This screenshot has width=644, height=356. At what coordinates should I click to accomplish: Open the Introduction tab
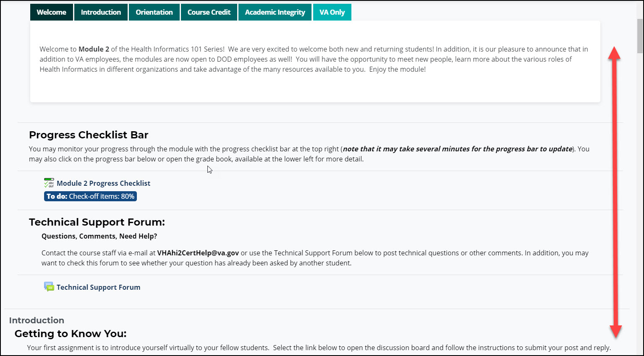pyautogui.click(x=101, y=12)
